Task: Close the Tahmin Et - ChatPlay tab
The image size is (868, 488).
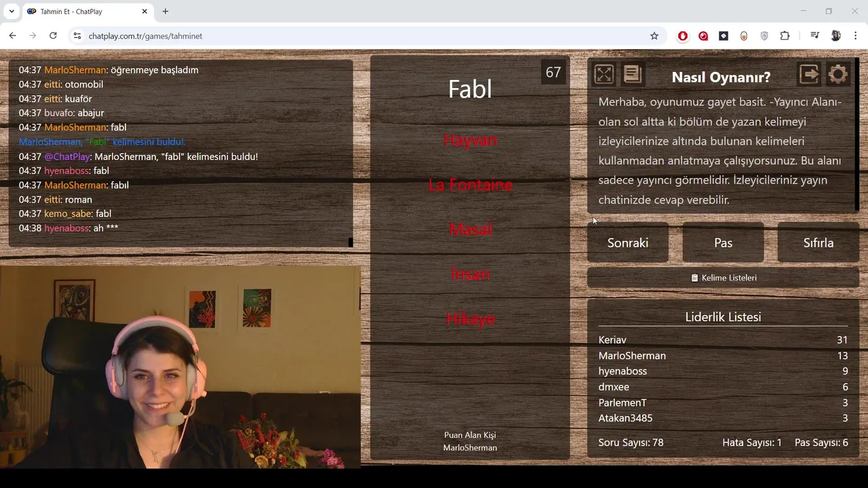Action: [x=144, y=12]
